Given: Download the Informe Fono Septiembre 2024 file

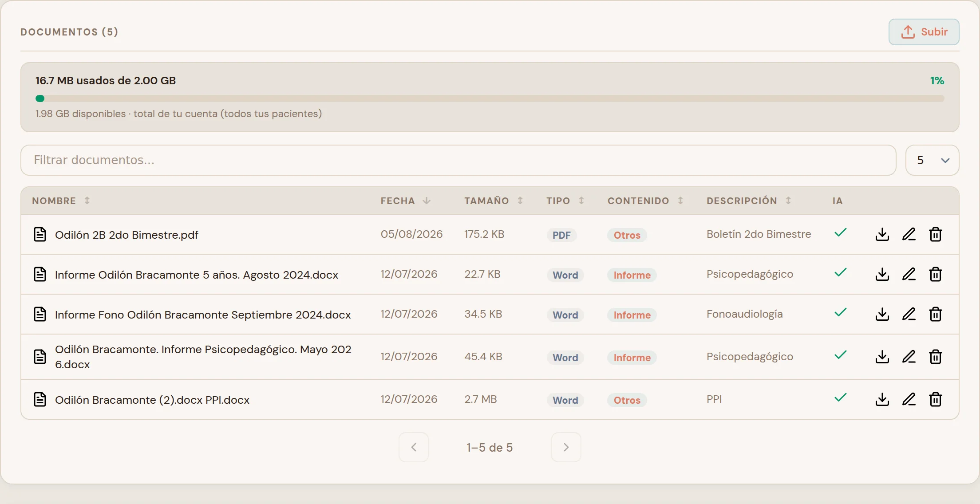Looking at the screenshot, I should tap(882, 314).
